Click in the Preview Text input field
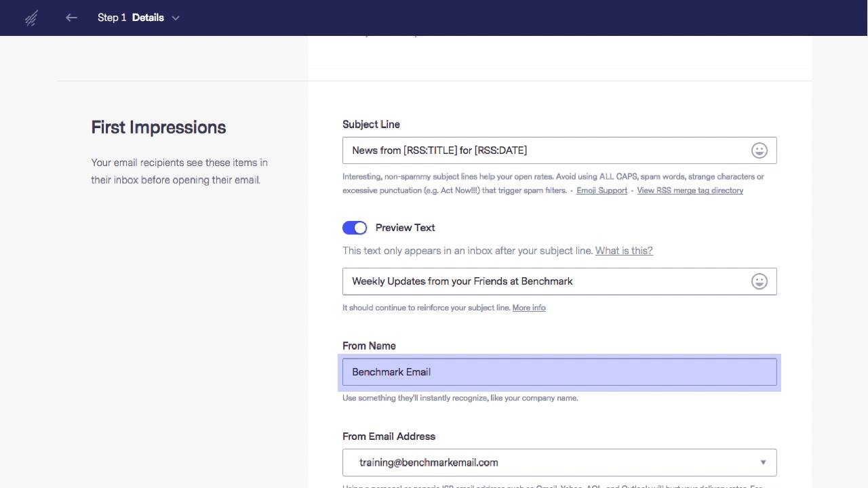Screen dimensions: 868x488 [559, 281]
